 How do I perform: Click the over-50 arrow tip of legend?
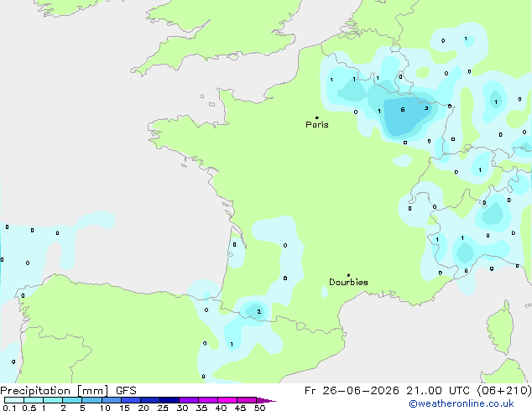266,400
